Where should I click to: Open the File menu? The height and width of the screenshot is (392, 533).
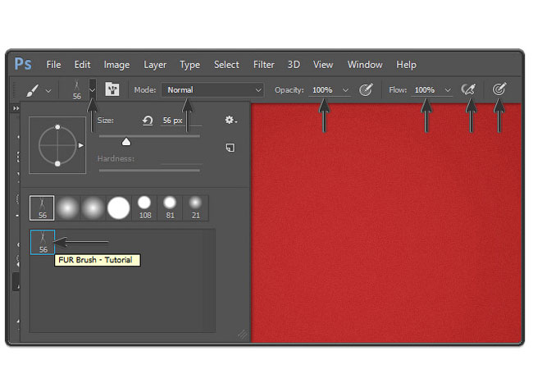coord(53,65)
